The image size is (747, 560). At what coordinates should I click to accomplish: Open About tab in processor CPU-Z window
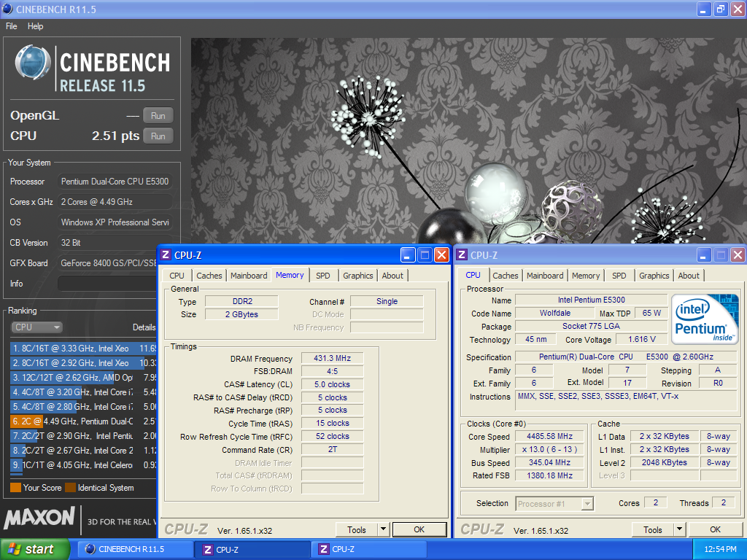689,276
